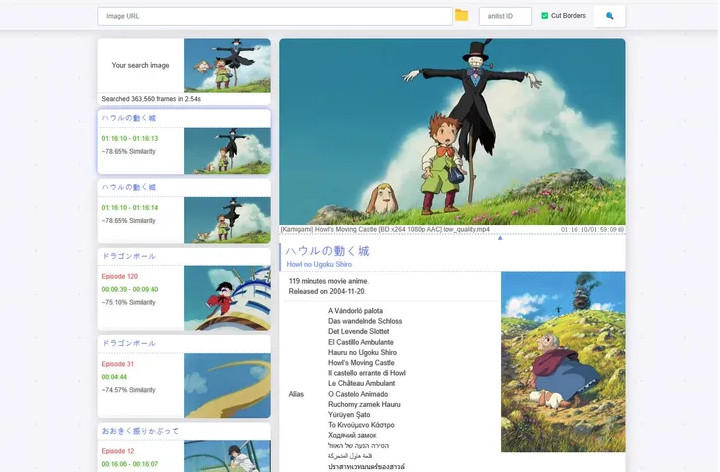
Task: Click 'Searched 363,560 frames in 2.54s' text
Action: click(x=151, y=99)
